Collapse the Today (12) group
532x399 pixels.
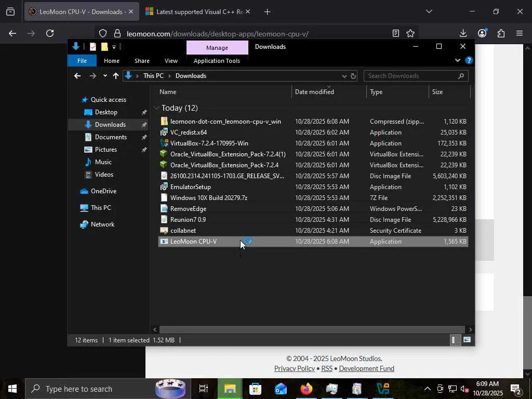[x=156, y=108]
